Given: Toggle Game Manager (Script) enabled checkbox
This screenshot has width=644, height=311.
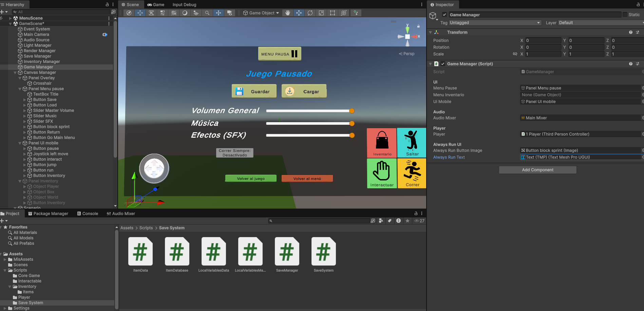Looking at the screenshot, I should pyautogui.click(x=443, y=64).
